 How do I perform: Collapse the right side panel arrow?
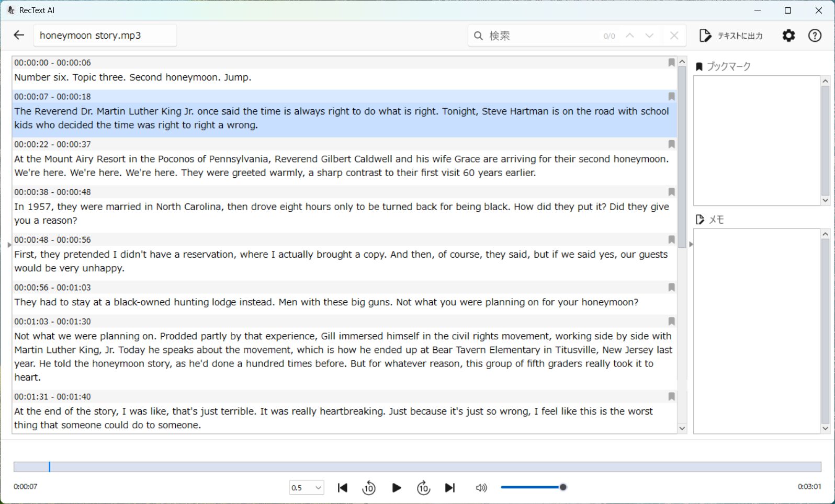click(691, 244)
